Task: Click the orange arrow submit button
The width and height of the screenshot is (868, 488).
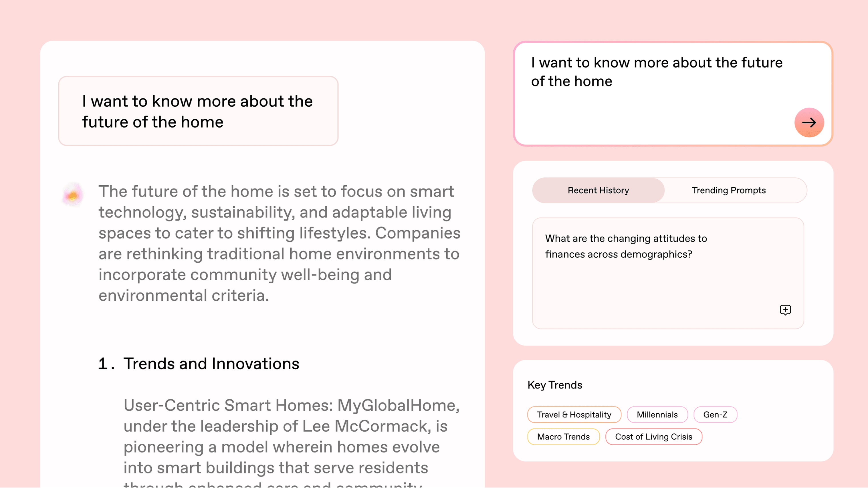Action: tap(809, 122)
